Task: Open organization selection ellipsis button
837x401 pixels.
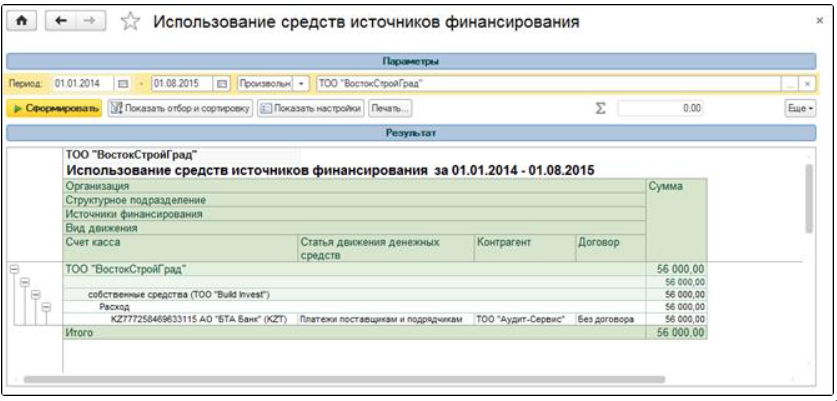Action: point(792,84)
